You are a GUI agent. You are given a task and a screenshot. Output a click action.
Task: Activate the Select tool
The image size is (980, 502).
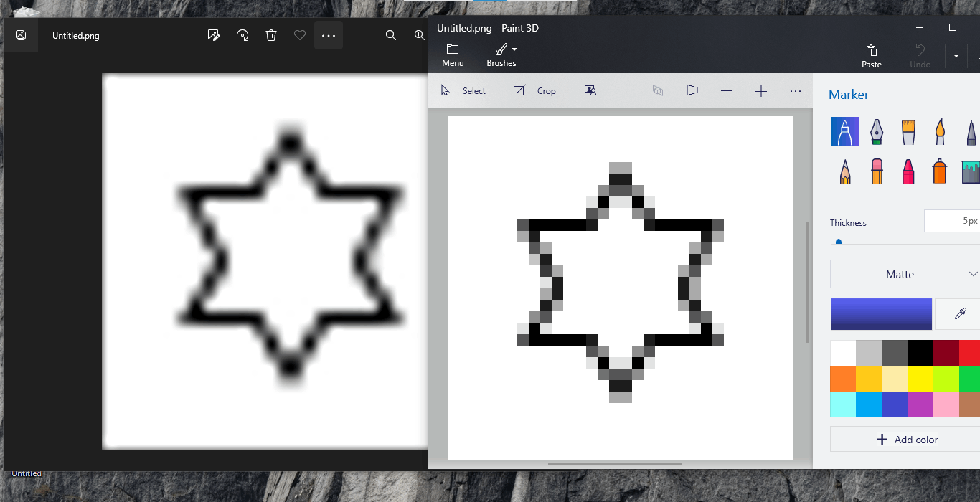click(x=463, y=90)
